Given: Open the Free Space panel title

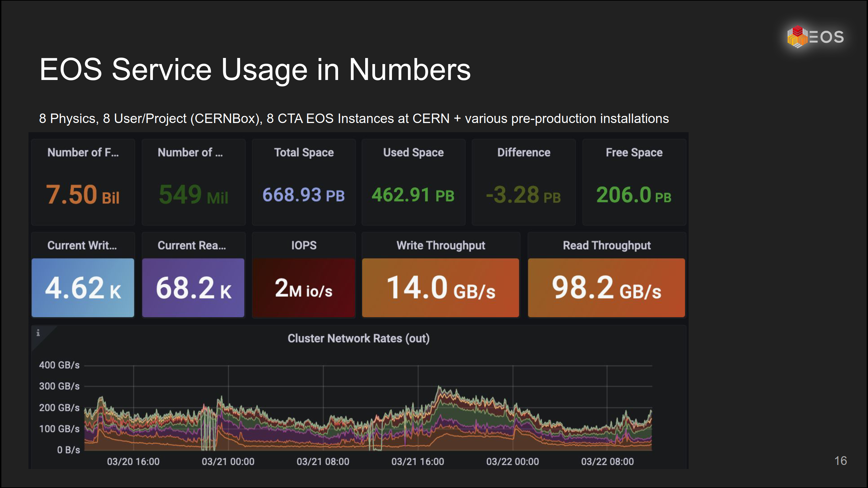Looking at the screenshot, I should click(634, 152).
